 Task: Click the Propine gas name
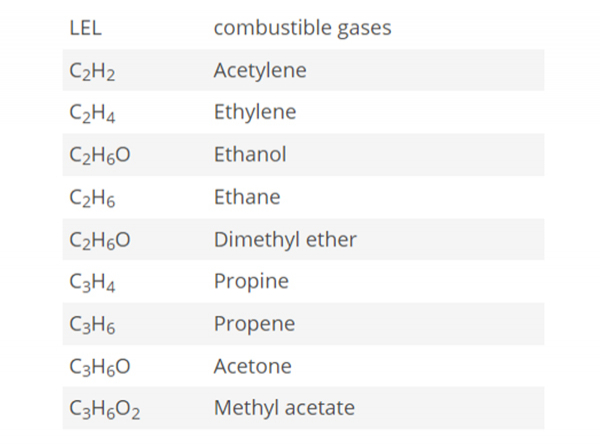tap(251, 281)
